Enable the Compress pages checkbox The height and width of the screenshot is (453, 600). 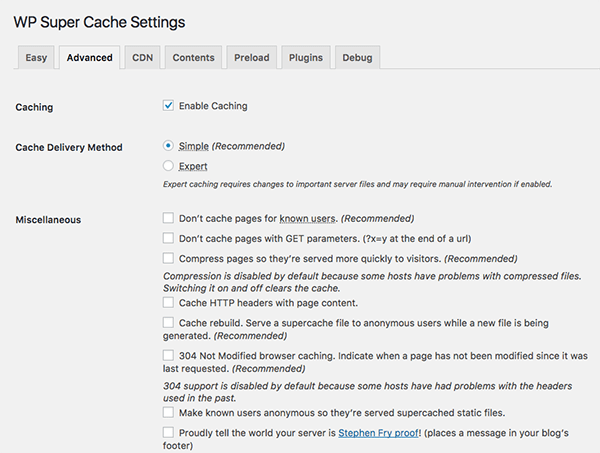[x=168, y=259]
